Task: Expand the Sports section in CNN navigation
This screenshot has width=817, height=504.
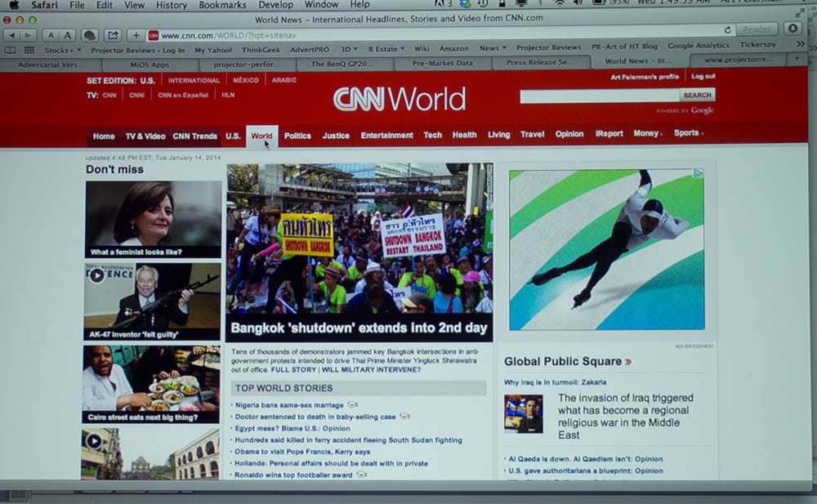Action: pos(688,133)
